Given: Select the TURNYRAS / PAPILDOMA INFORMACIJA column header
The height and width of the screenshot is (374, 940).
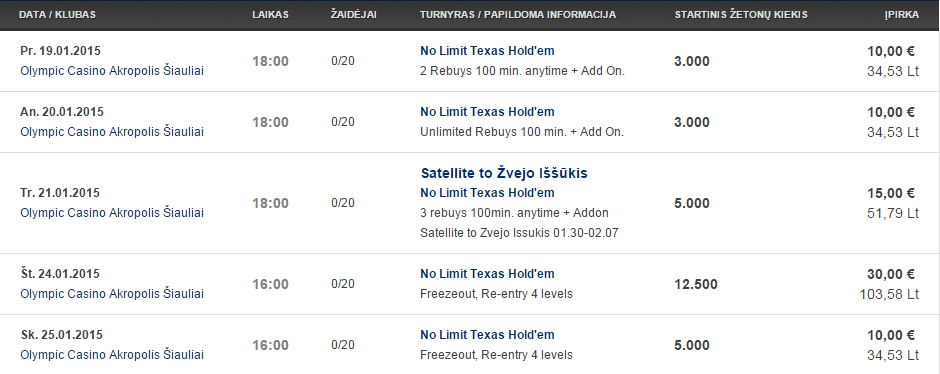Looking at the screenshot, I should (x=518, y=15).
